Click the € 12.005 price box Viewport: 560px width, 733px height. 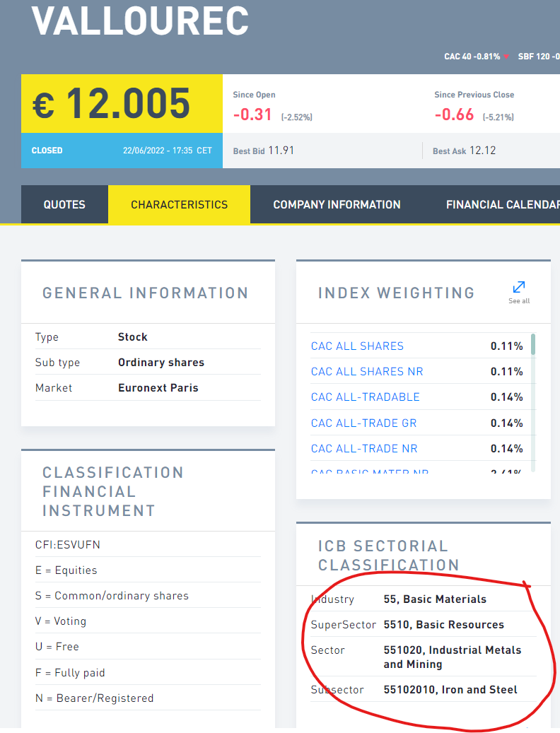122,103
